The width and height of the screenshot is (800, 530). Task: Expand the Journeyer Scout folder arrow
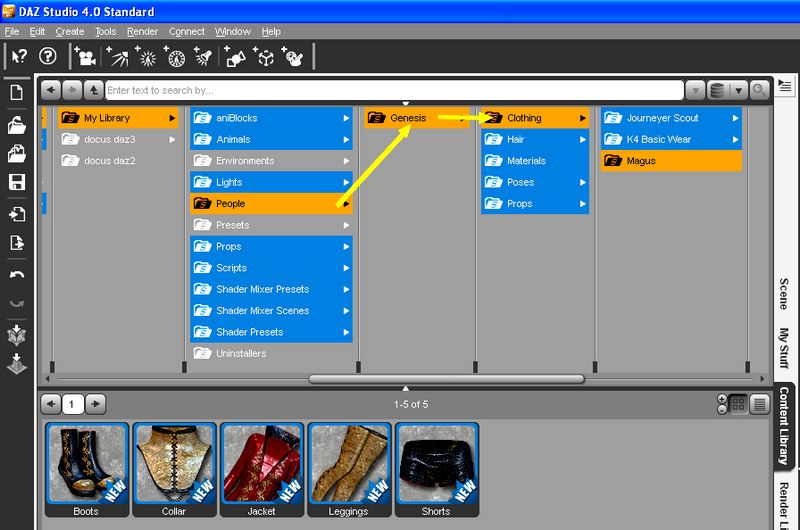pos(735,118)
